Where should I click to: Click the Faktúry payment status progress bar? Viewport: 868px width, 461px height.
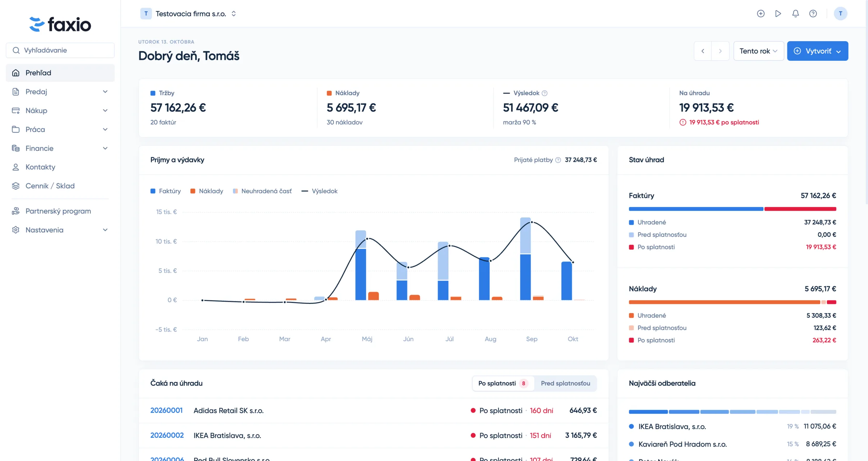point(732,209)
